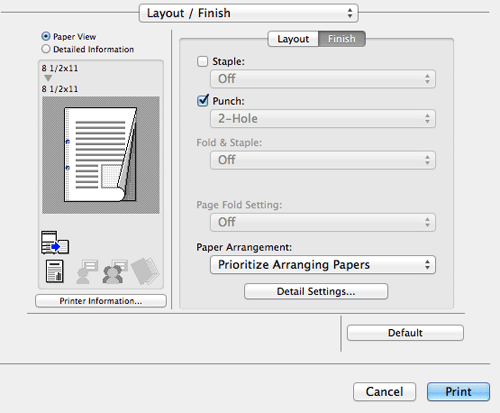Click the Fold & Staple label
Image resolution: width=500 pixels, height=413 pixels.
pos(229,143)
